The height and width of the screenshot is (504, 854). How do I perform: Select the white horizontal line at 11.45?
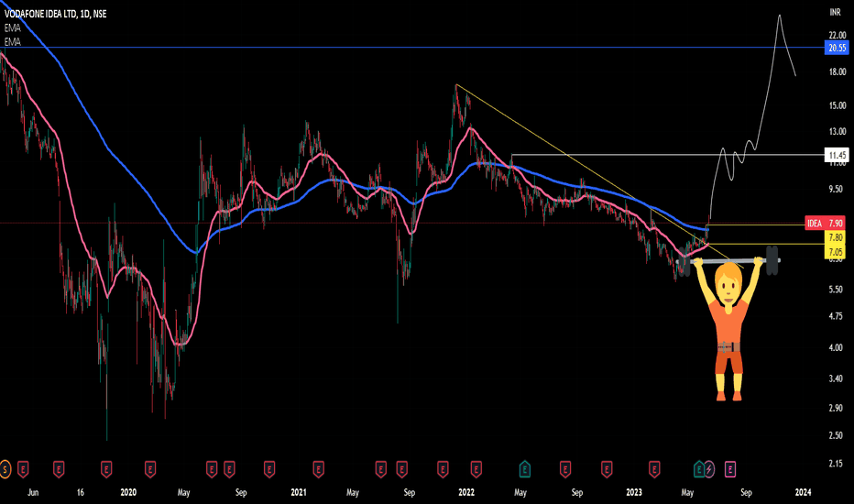(667, 155)
